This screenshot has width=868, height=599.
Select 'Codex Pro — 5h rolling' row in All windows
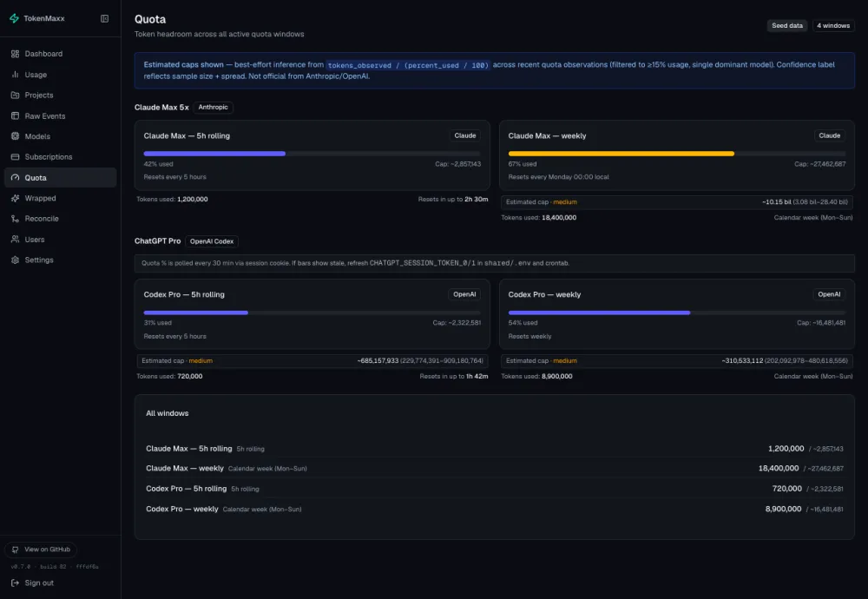pos(495,489)
